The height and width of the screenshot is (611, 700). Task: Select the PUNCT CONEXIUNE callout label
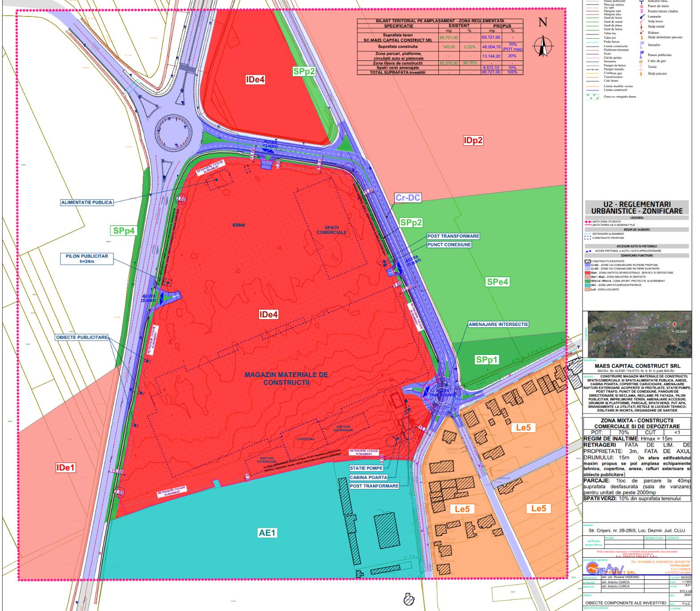coord(449,245)
